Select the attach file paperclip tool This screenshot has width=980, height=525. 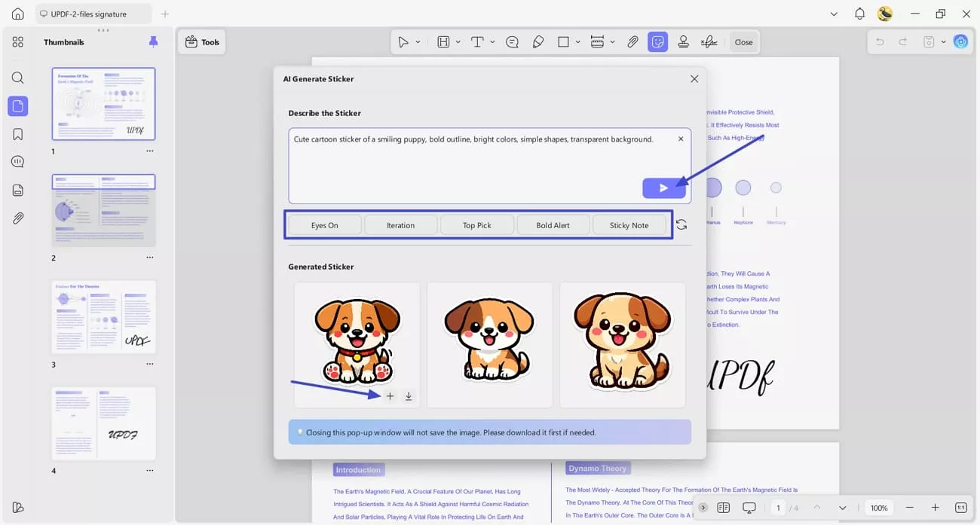pyautogui.click(x=633, y=42)
